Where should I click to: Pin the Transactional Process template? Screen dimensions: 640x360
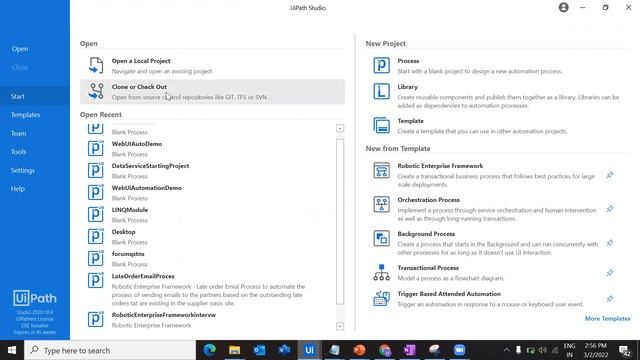click(x=609, y=273)
